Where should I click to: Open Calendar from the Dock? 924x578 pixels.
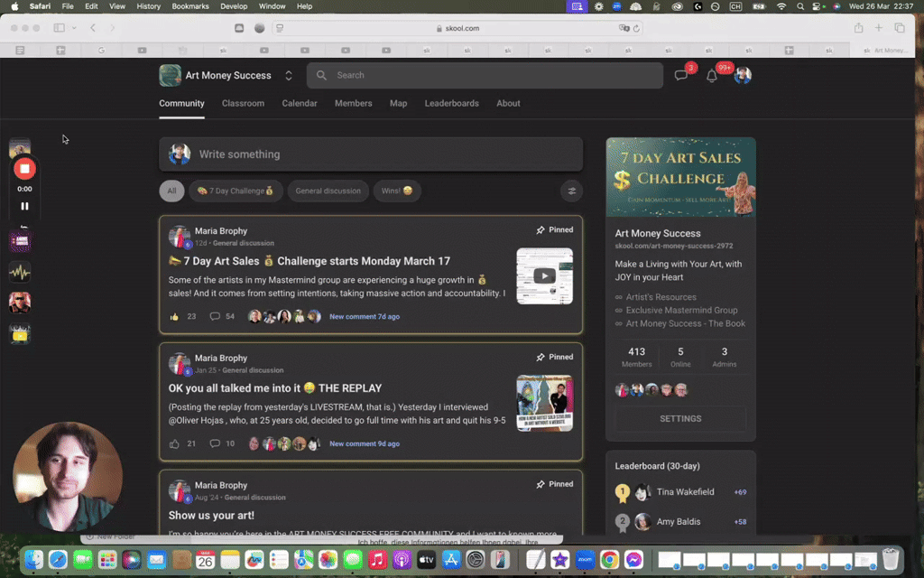(x=205, y=559)
